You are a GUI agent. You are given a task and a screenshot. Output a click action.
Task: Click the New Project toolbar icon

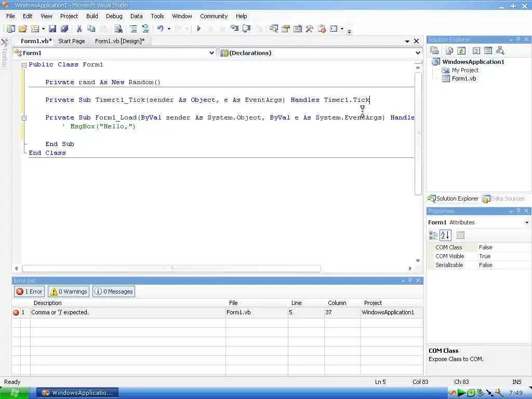11,29
